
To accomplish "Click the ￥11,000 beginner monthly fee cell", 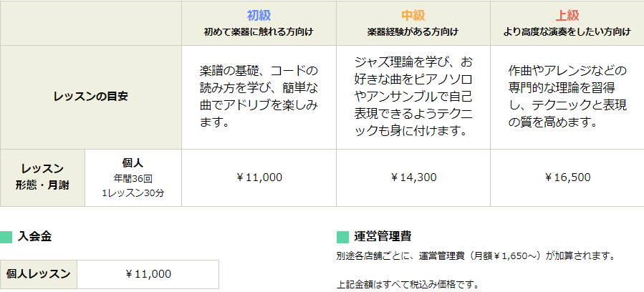I will (259, 177).
